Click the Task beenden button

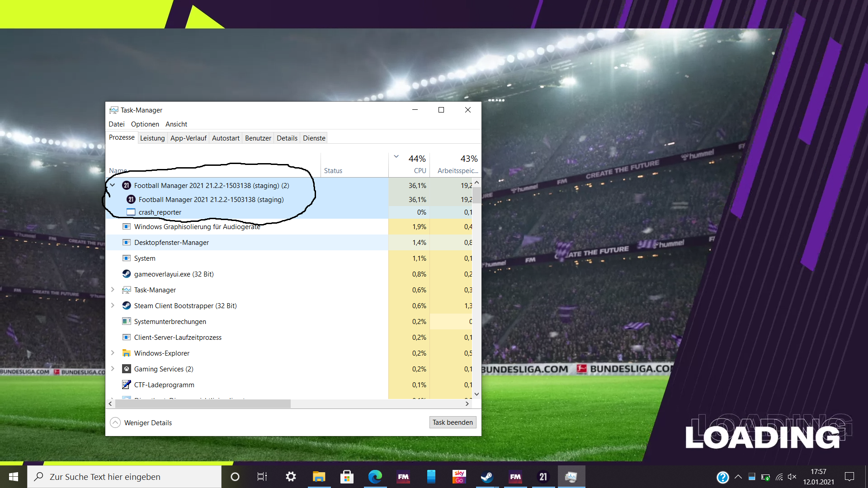click(x=453, y=422)
